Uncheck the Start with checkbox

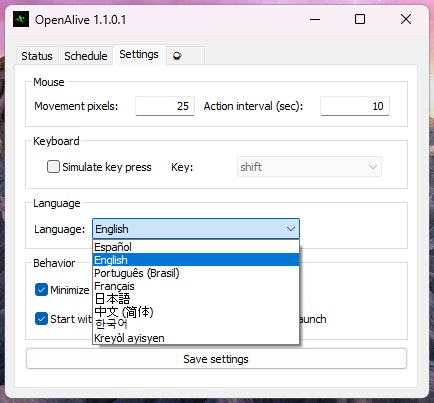(41, 319)
